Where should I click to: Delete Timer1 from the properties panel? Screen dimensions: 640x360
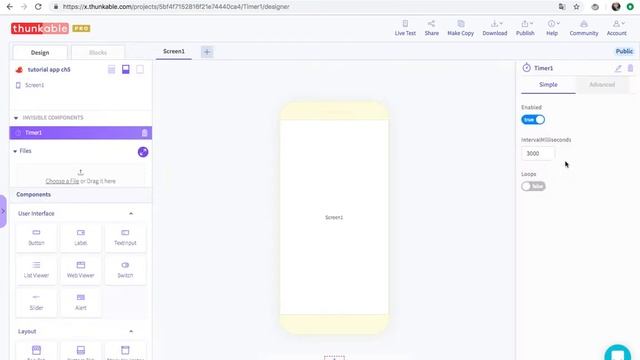pos(631,68)
